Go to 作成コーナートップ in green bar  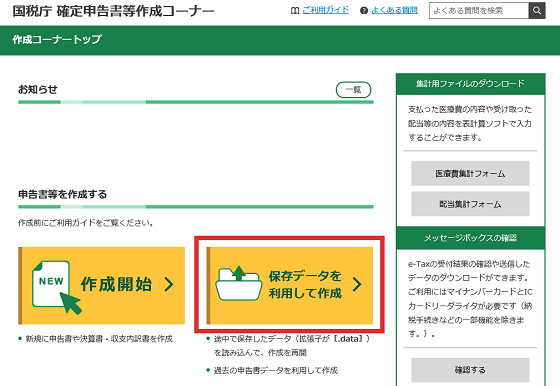pyautogui.click(x=57, y=39)
